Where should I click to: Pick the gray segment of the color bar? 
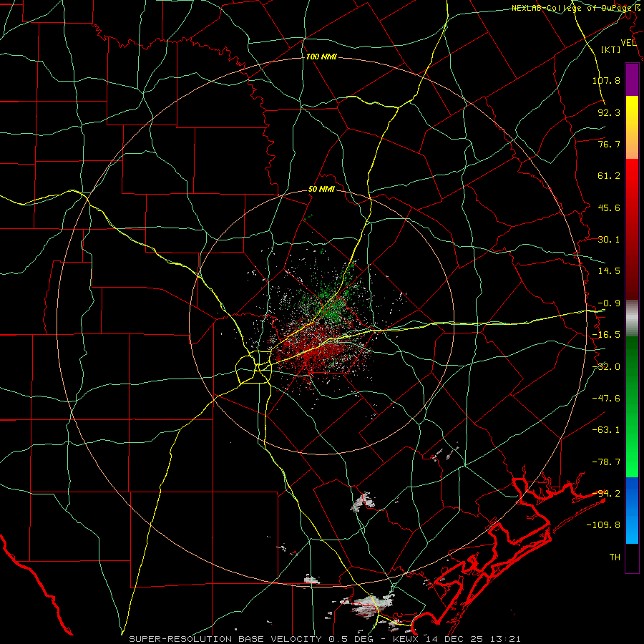[632, 318]
